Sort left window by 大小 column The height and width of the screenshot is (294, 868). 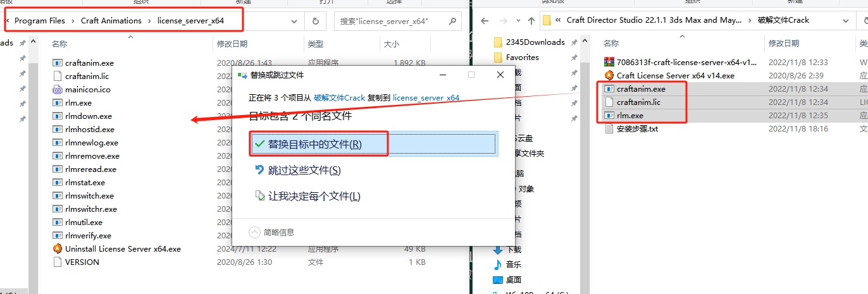390,44
